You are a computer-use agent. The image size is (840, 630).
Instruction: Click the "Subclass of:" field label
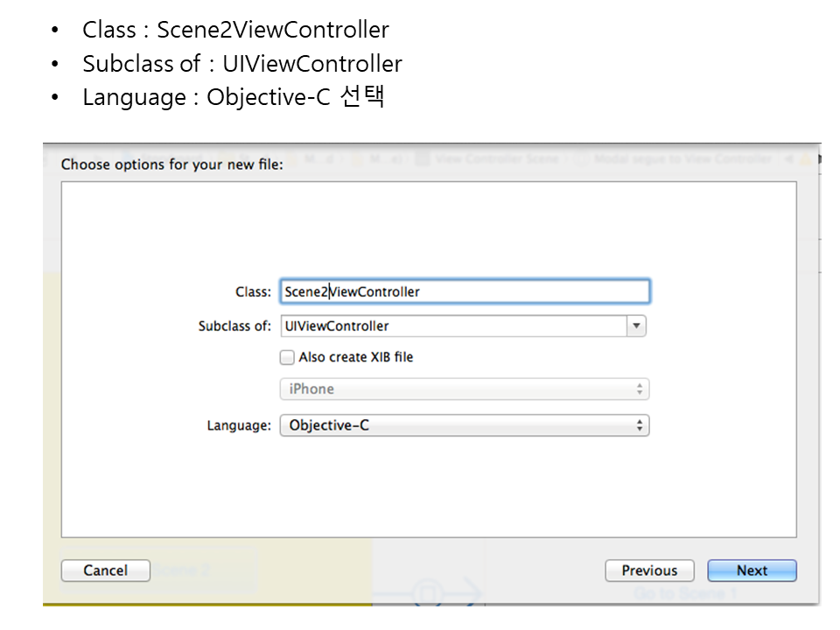[x=234, y=326]
